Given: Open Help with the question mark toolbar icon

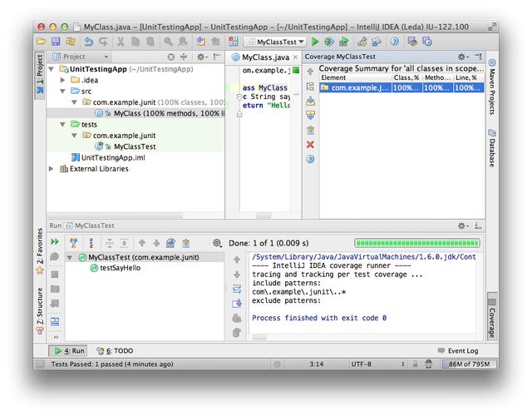Looking at the screenshot, I should coord(394,42).
